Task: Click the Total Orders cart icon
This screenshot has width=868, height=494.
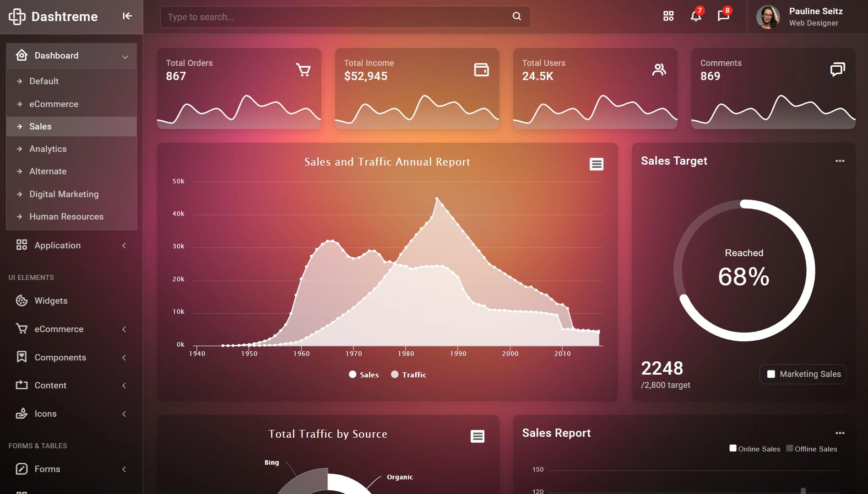Action: click(x=303, y=70)
